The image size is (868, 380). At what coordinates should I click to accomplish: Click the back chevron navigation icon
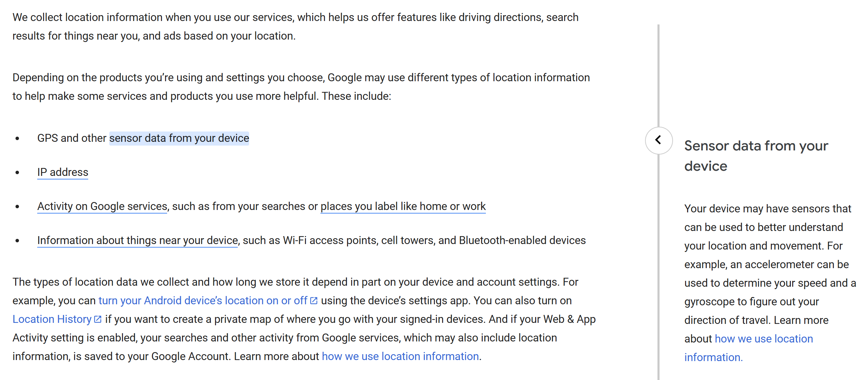click(659, 139)
